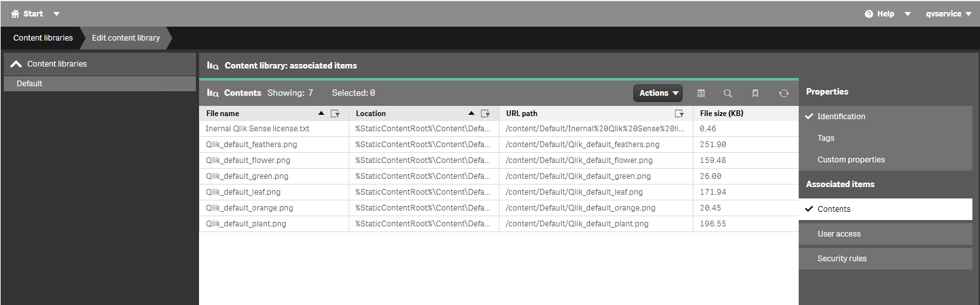Select row Qlik_default_green.png
The image size is (980, 305).
(498, 176)
